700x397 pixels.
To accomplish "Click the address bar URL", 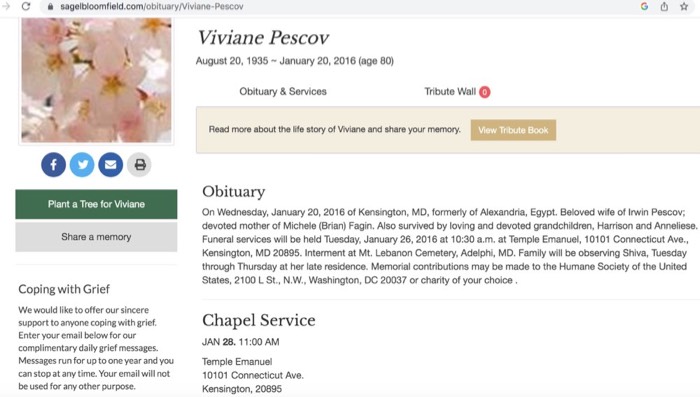I will pos(152,7).
